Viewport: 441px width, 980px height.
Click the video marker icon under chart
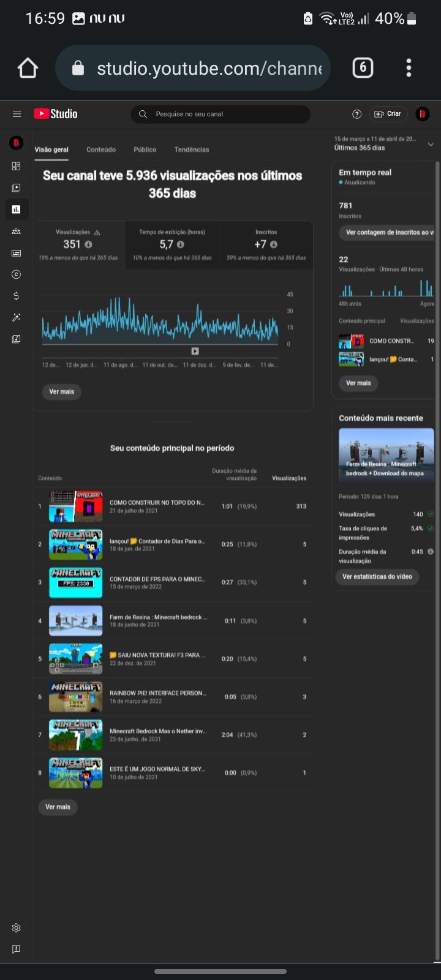point(195,351)
